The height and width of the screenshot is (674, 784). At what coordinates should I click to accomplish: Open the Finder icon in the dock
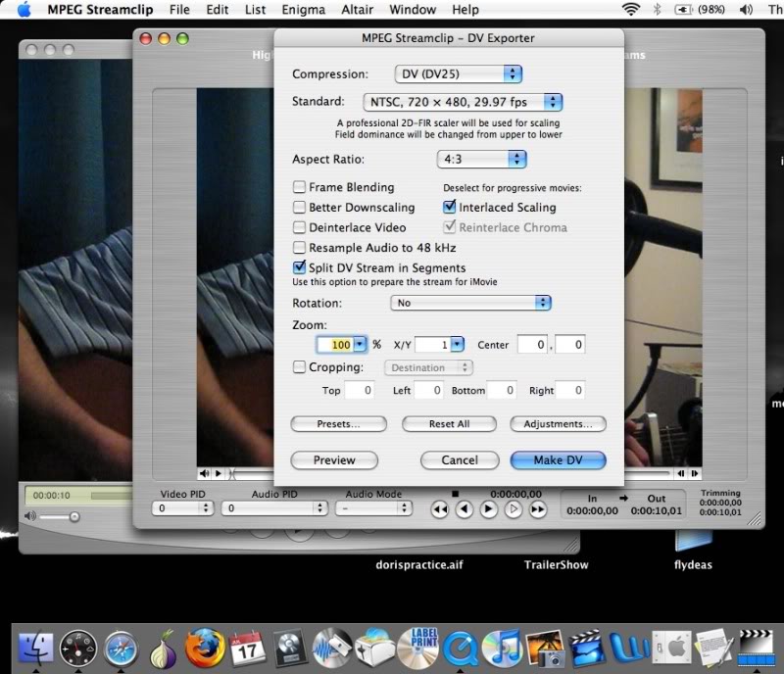coord(35,649)
